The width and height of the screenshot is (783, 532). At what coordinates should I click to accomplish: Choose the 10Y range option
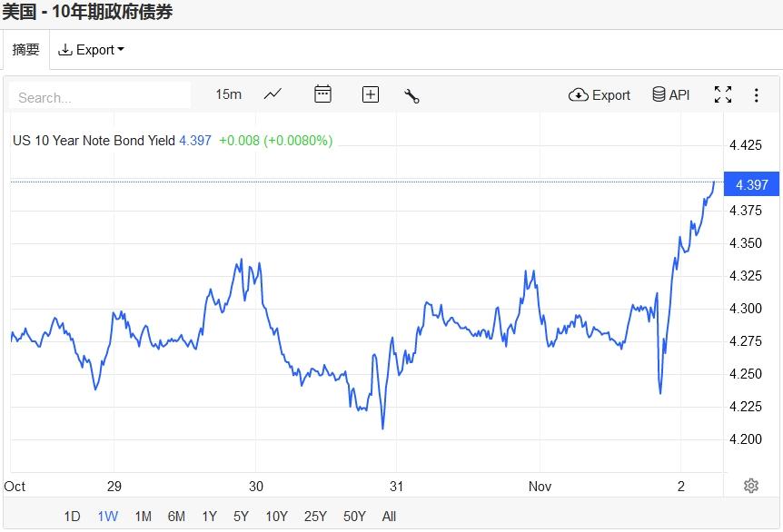(x=276, y=517)
